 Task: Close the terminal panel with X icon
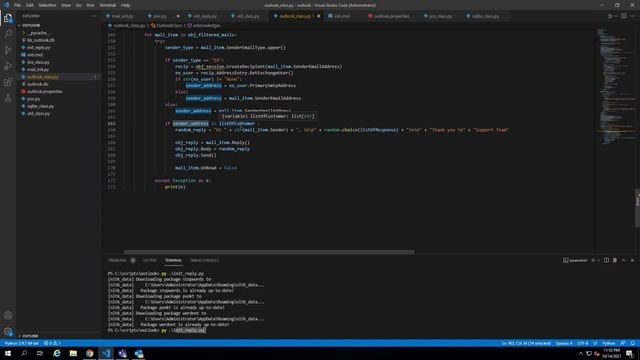point(632,260)
